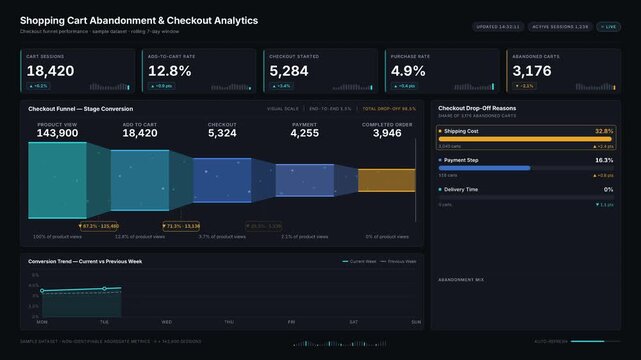Click the End-to-End funnel label
The width and height of the screenshot is (641, 360).
(330, 109)
